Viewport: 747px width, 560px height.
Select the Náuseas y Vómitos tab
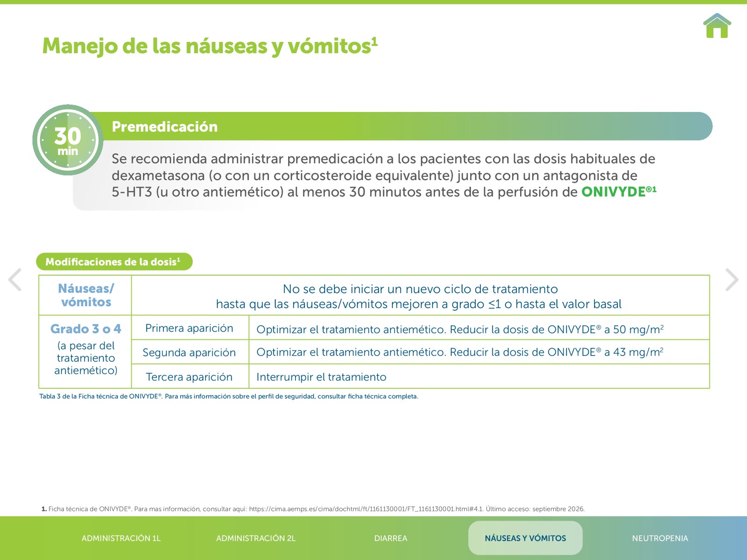click(525, 538)
